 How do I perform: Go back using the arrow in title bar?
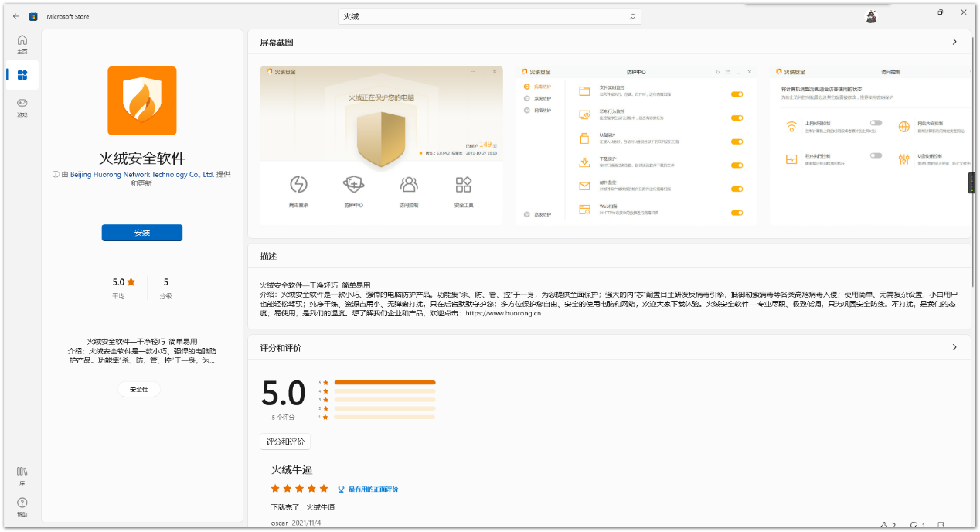pyautogui.click(x=16, y=16)
